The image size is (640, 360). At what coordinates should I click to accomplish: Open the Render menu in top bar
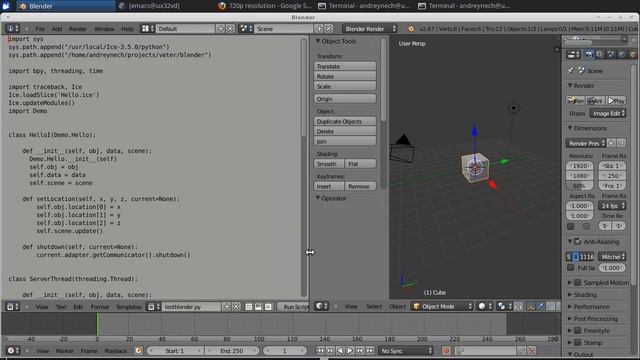coord(78,29)
